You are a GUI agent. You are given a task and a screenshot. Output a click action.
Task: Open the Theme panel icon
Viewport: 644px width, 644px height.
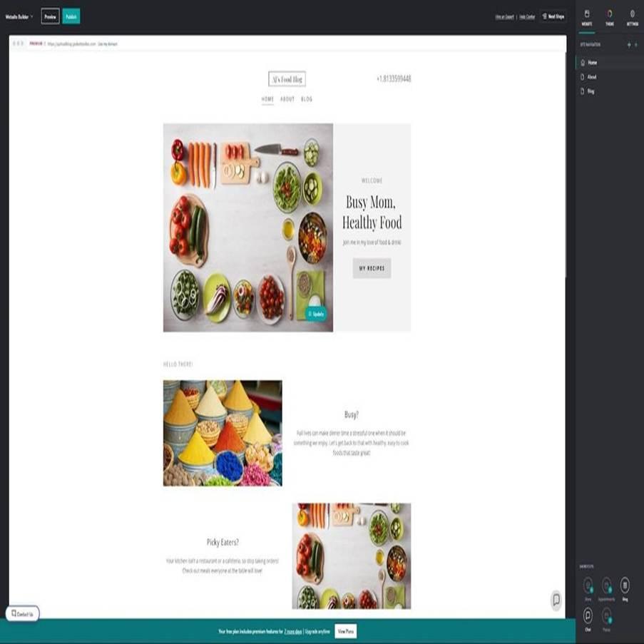609,16
